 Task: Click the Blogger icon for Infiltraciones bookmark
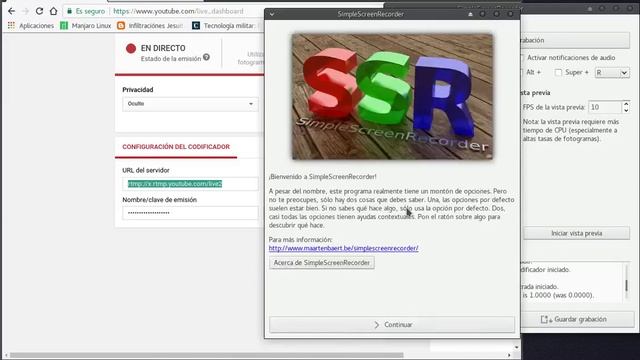pyautogui.click(x=121, y=25)
